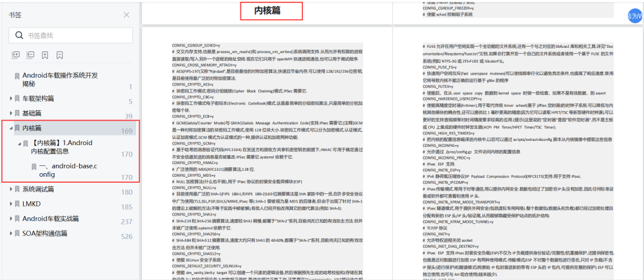
Task: Click the 内核篇 heading in the document
Action: tap(267, 11)
